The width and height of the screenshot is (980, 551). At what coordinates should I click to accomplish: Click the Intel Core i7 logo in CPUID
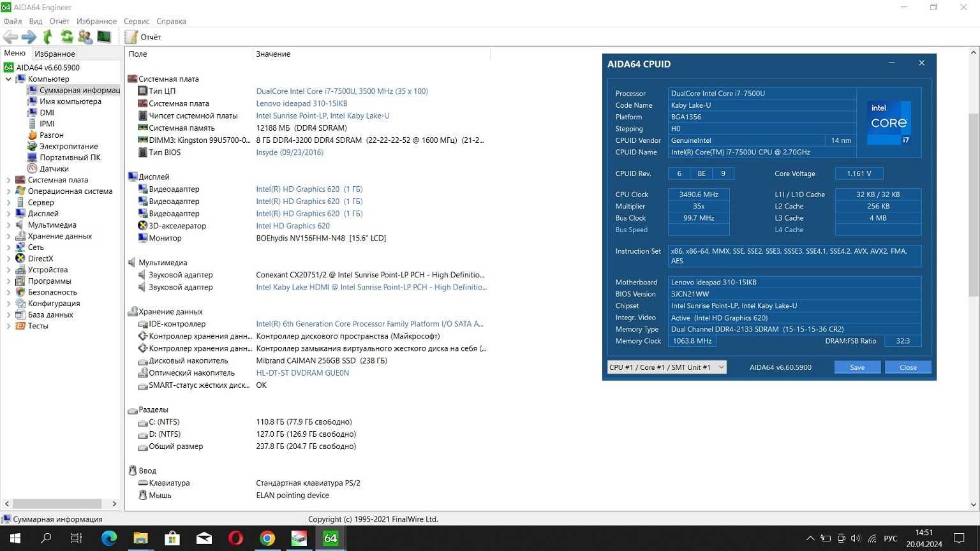coord(889,122)
